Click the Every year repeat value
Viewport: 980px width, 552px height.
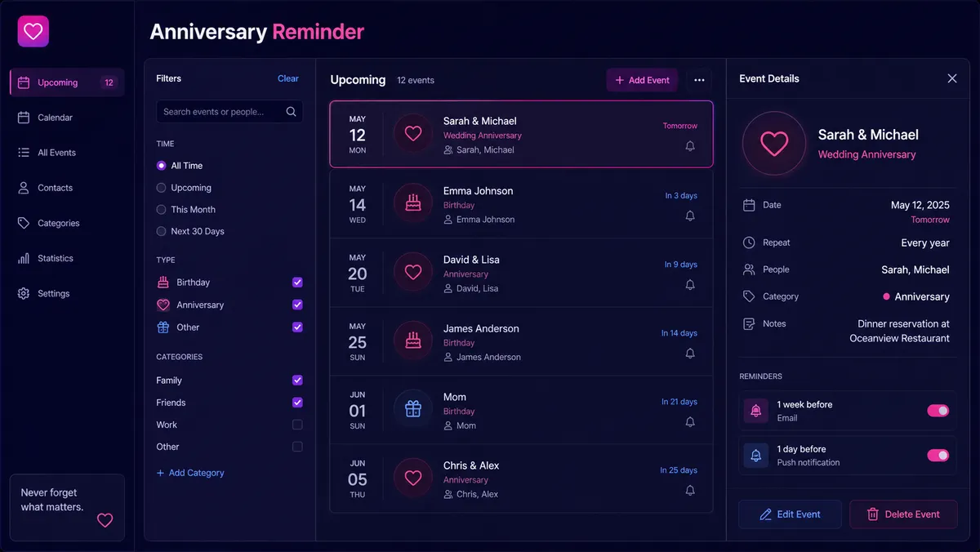925,243
